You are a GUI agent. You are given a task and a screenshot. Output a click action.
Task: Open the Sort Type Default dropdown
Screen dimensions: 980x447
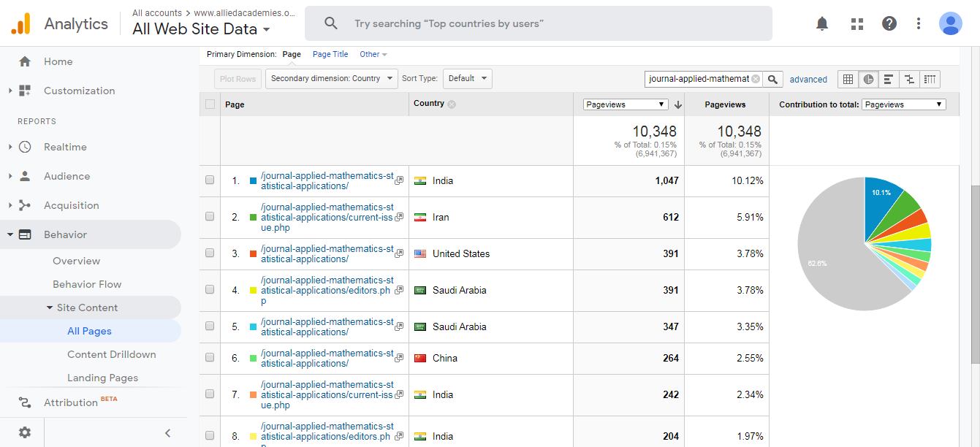point(467,79)
